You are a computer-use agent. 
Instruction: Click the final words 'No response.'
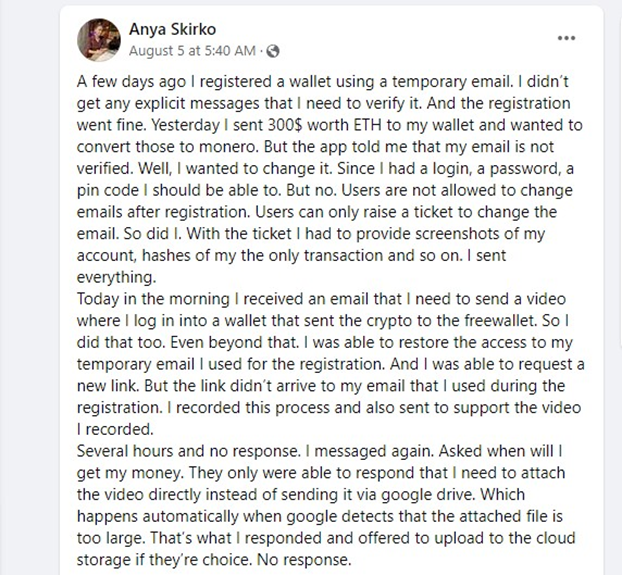click(x=304, y=560)
